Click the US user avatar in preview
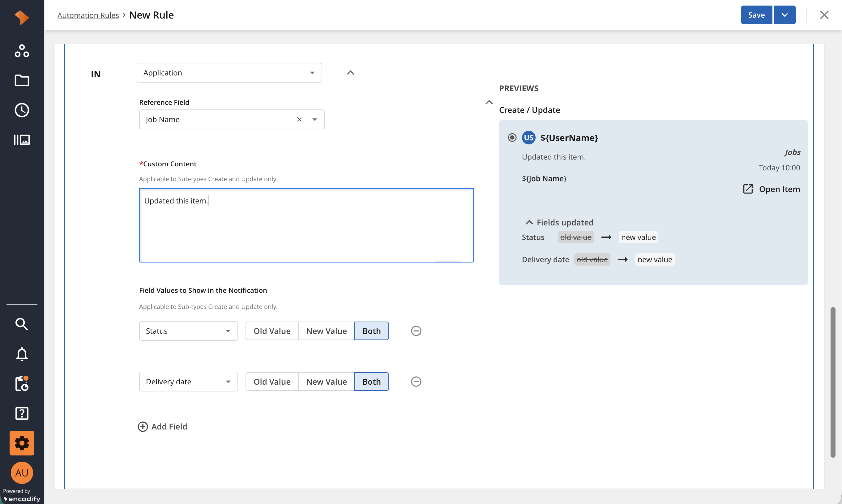 (x=528, y=138)
